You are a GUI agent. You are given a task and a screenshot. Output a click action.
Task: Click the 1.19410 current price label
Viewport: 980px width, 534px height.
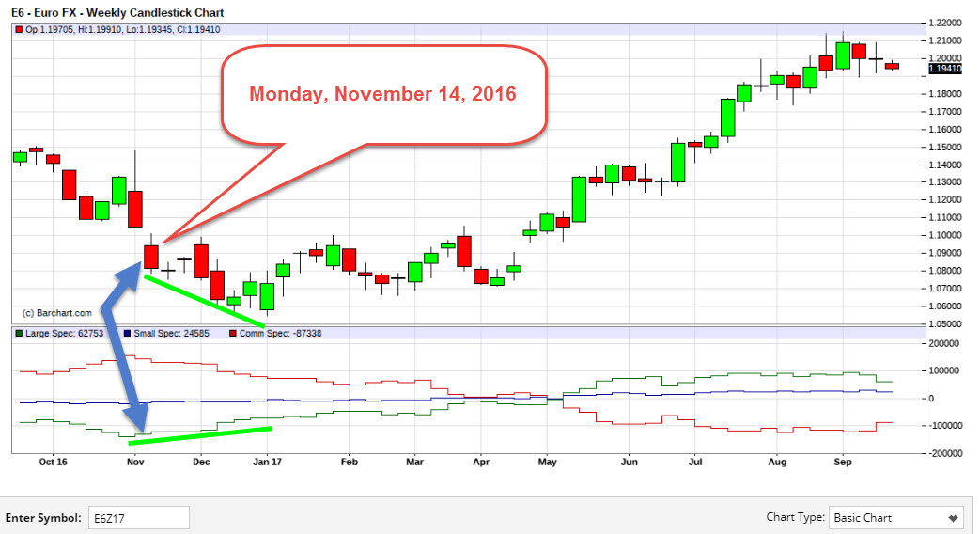[x=945, y=68]
